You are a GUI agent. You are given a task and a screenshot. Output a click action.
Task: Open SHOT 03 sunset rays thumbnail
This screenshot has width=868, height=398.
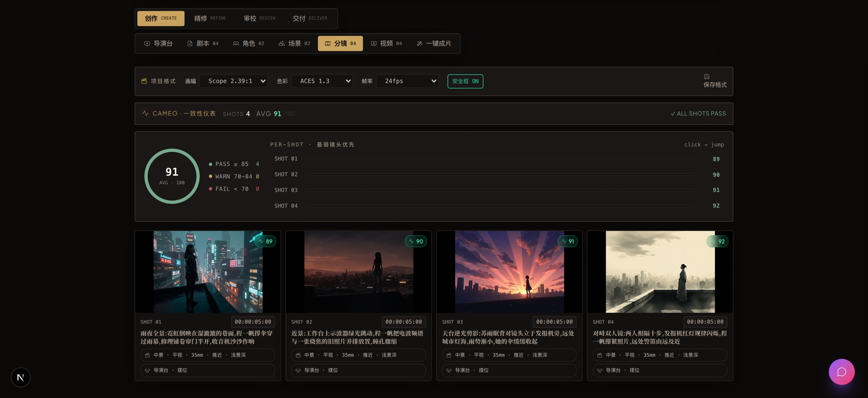509,272
